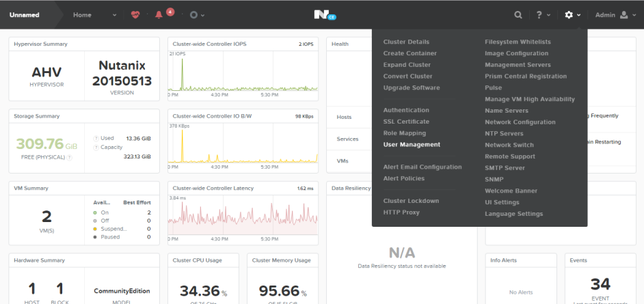
Task: Expand the Admin account dropdown arrow
Action: 634,15
